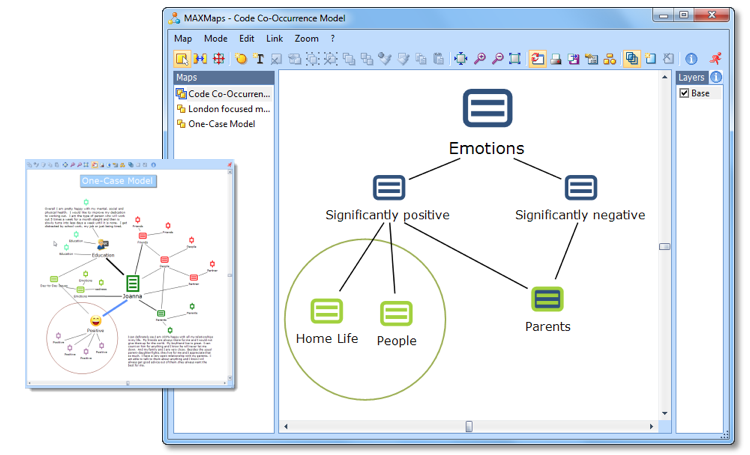Open the Link menu
The width and height of the screenshot is (750, 455).
click(x=275, y=39)
